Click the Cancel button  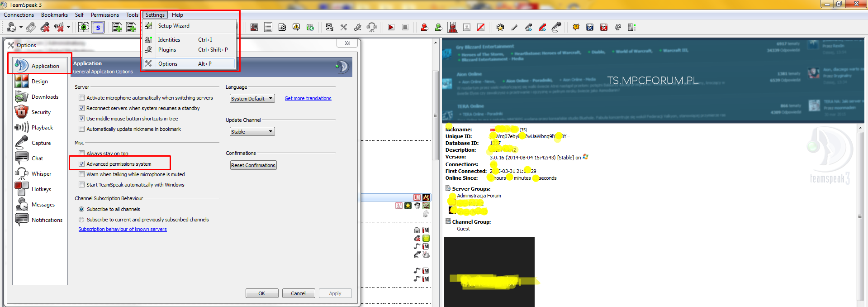click(x=298, y=293)
